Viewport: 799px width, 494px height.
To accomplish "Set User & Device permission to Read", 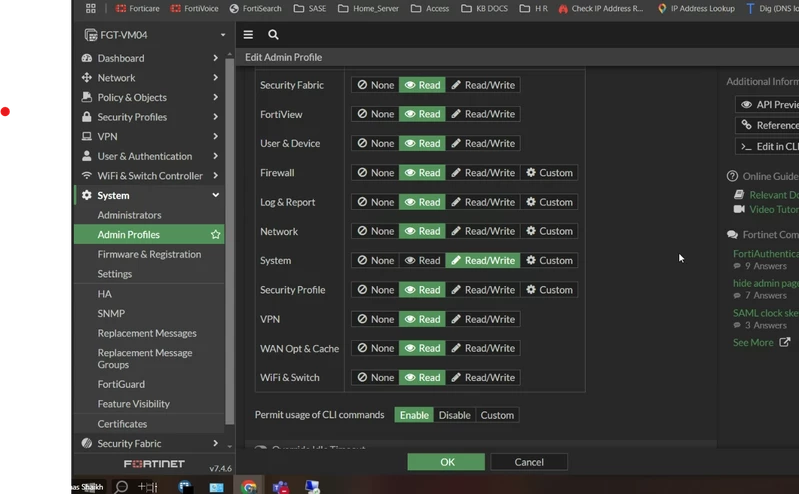I will [422, 144].
